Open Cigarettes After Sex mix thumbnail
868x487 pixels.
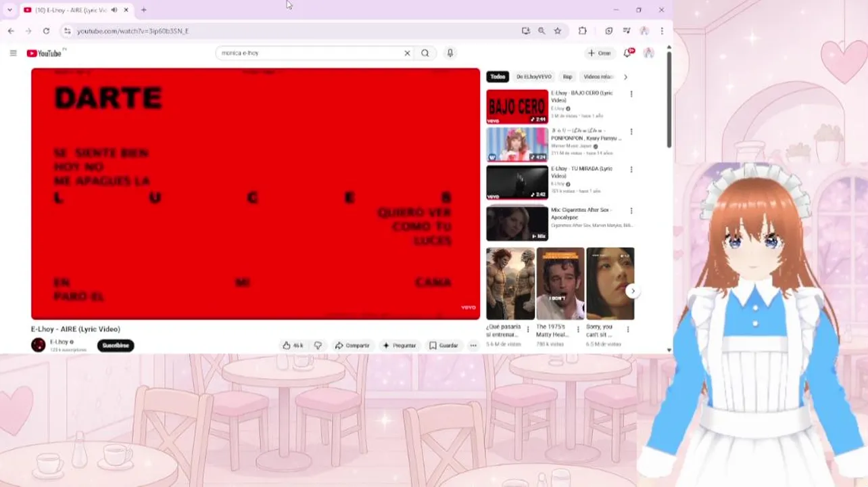pos(517,224)
